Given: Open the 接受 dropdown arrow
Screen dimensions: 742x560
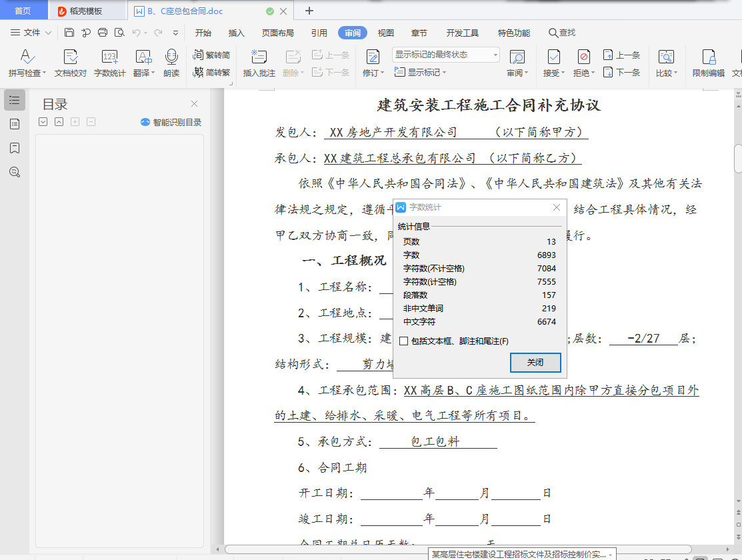Looking at the screenshot, I should pyautogui.click(x=563, y=73).
